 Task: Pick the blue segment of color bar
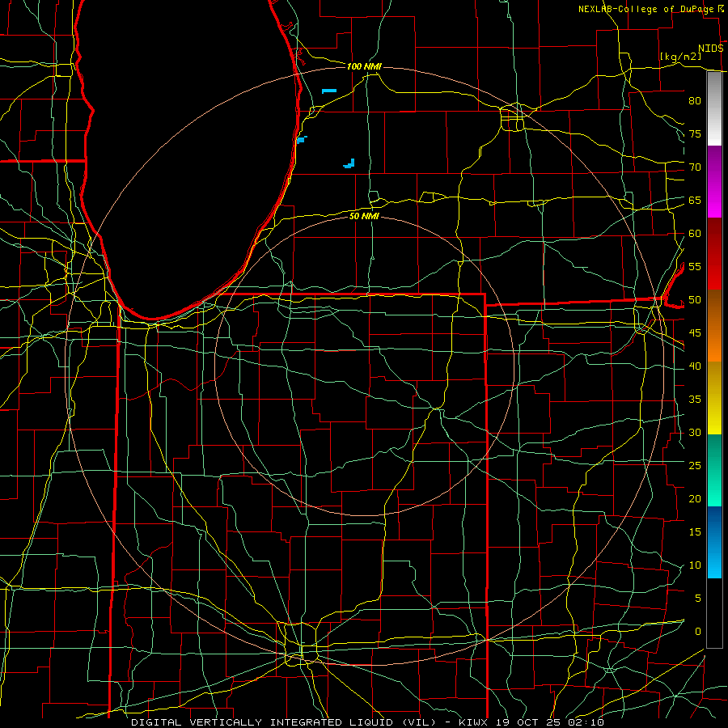714,542
